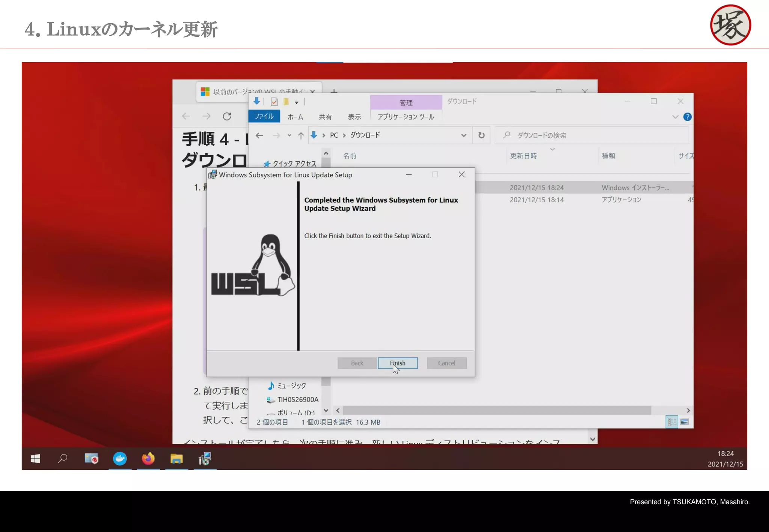This screenshot has height=532, width=769.
Task: Select the アプリケーション file row dated 18:14
Action: click(584, 200)
